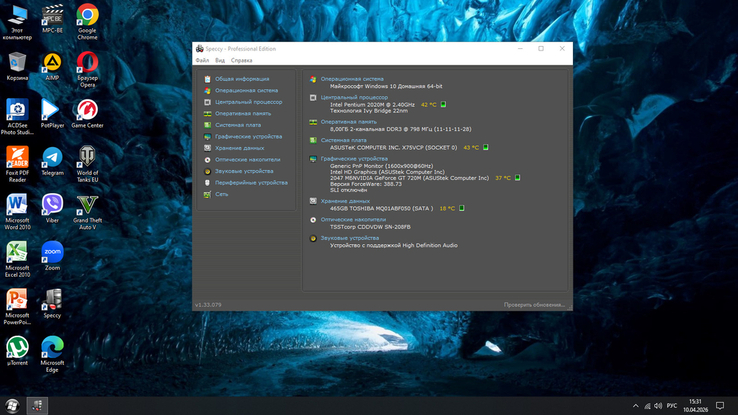Click the Сеть sidebar icon
Viewport: 738px width, 415px height.
(207, 194)
